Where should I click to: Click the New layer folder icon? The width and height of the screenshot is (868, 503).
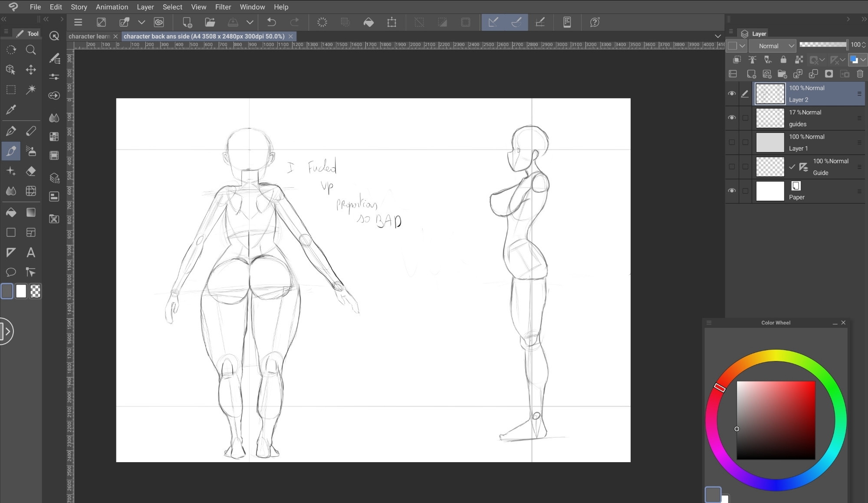coord(782,74)
